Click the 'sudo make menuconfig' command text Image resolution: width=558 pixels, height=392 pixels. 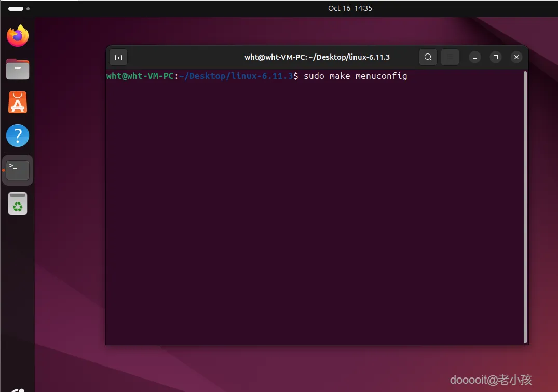[355, 76]
